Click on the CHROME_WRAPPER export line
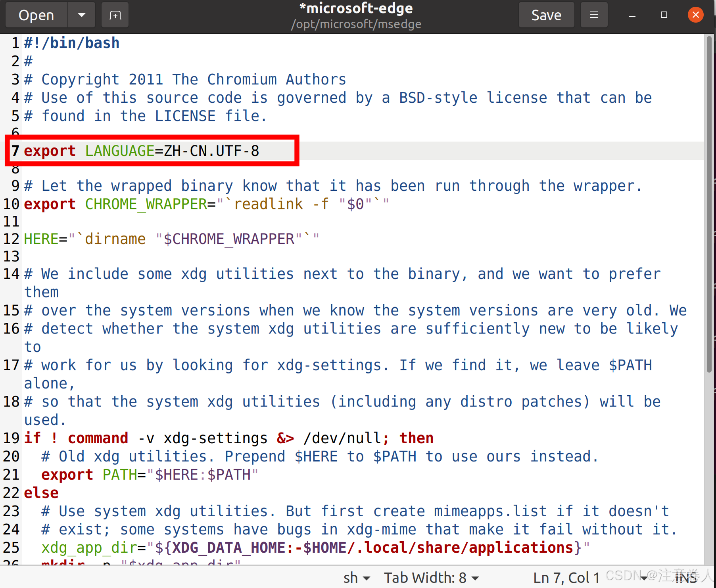Image resolution: width=716 pixels, height=588 pixels. (206, 204)
